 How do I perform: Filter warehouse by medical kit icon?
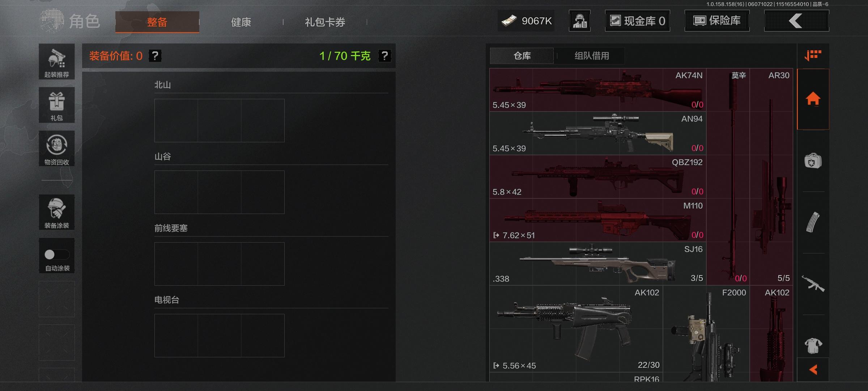click(813, 161)
